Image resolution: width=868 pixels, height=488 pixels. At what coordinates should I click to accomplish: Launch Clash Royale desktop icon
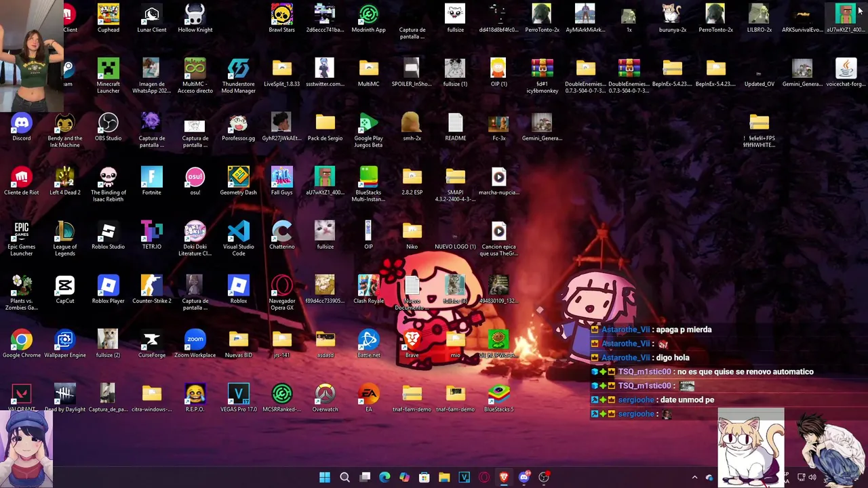pos(369,289)
